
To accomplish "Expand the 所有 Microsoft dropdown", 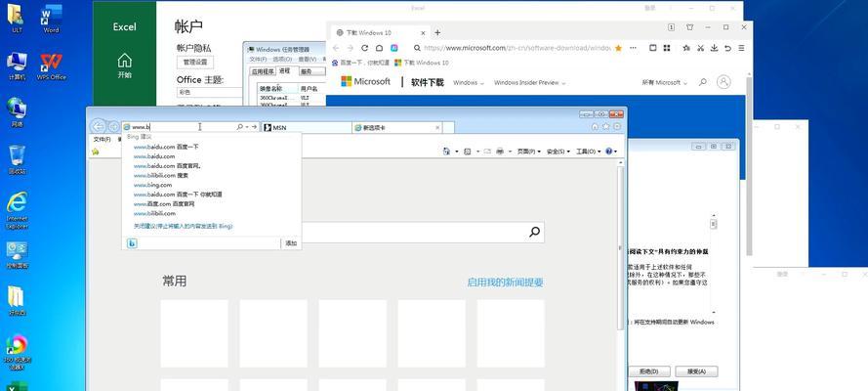I will pyautogui.click(x=664, y=82).
